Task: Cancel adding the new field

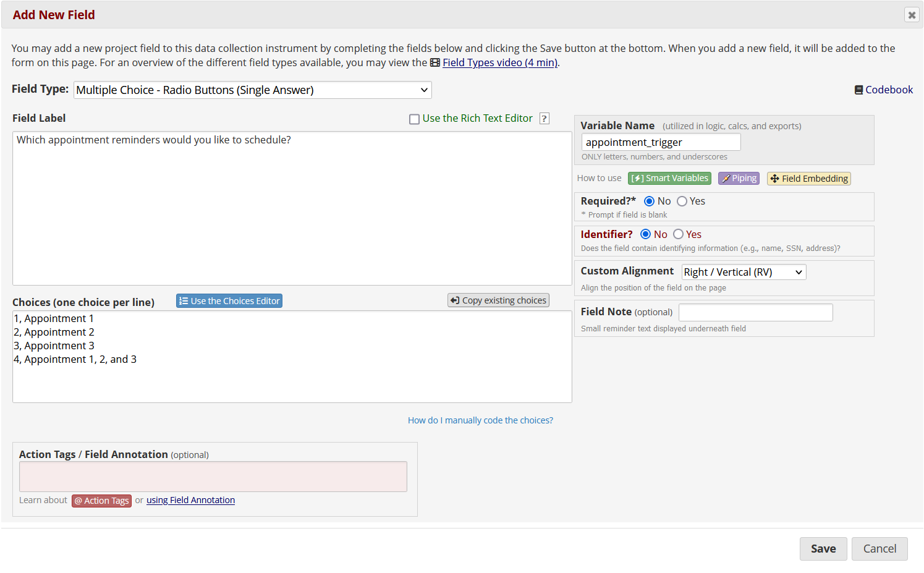Action: pyautogui.click(x=879, y=549)
